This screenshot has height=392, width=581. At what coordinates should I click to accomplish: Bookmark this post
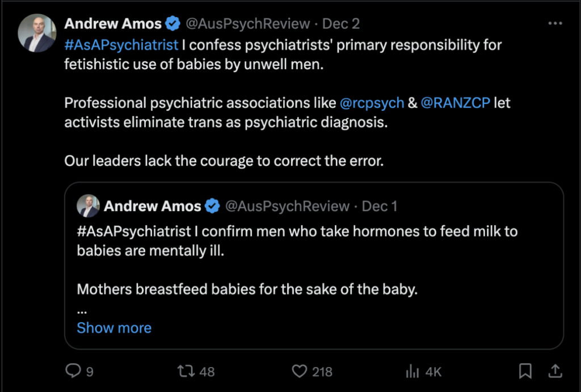point(525,371)
